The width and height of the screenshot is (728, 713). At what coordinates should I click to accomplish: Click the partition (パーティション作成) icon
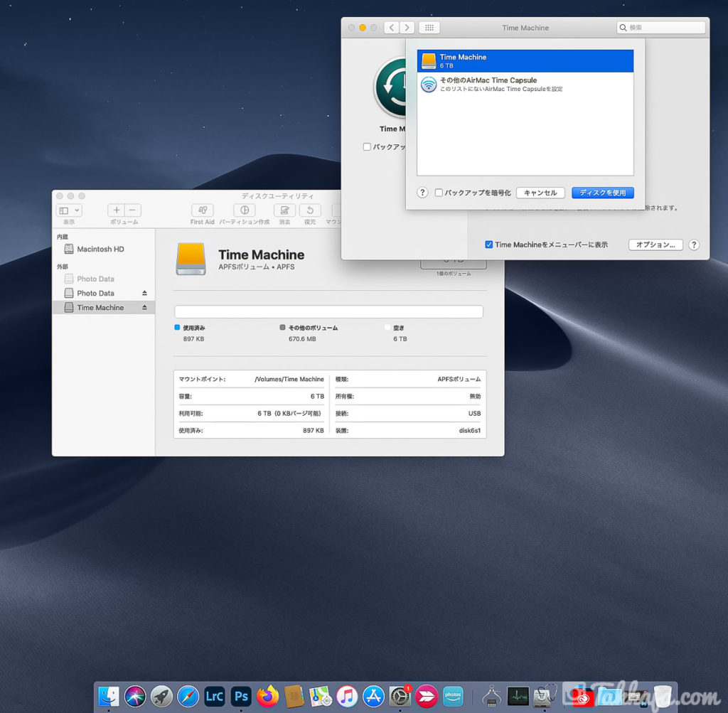click(244, 210)
